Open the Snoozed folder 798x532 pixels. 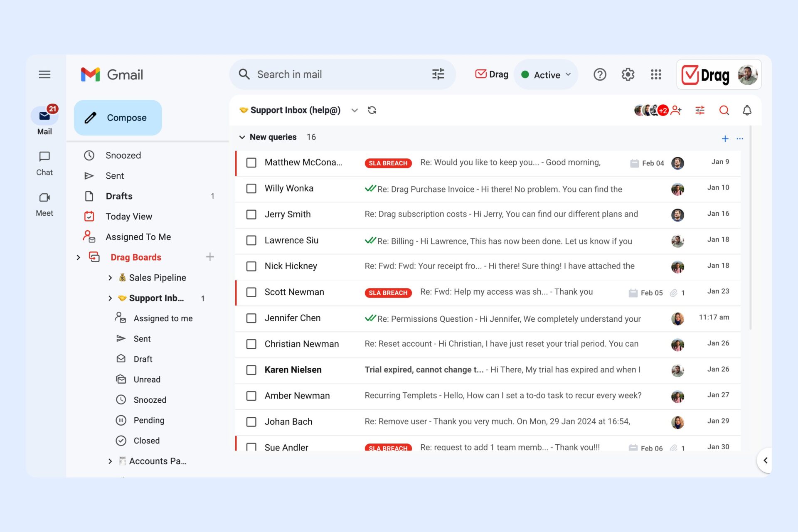tap(123, 155)
